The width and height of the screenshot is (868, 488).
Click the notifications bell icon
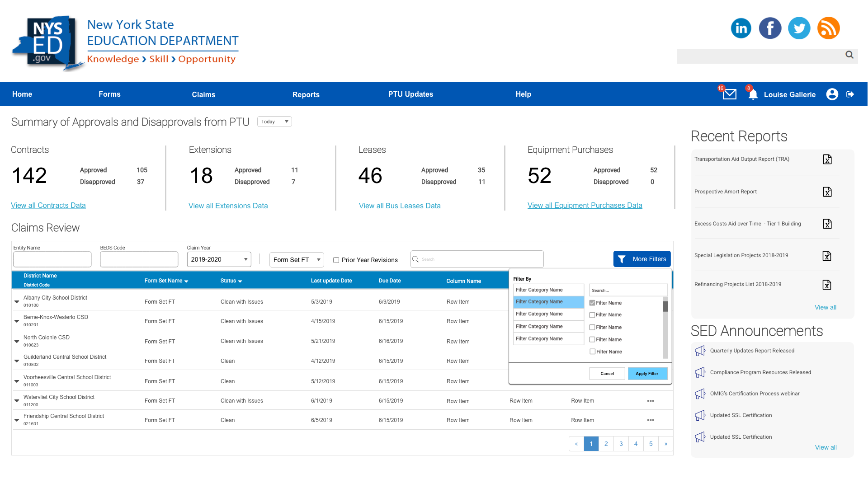click(753, 95)
